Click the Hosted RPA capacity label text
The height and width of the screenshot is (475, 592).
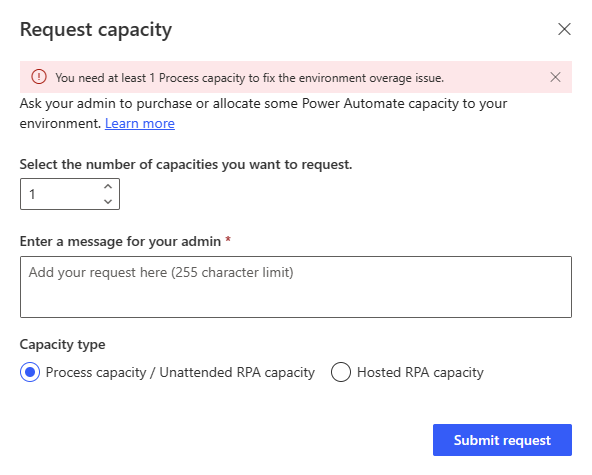(x=420, y=373)
